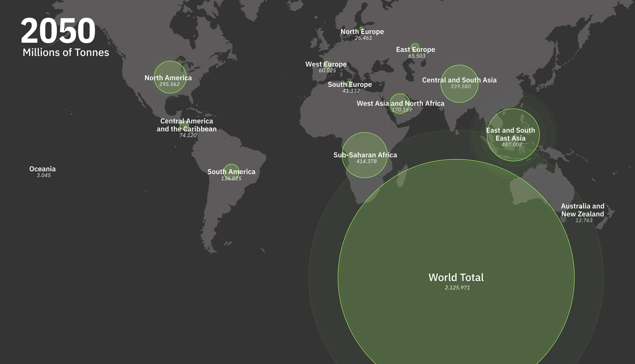
Task: Click the North Europe small circle marker
Action: click(361, 28)
